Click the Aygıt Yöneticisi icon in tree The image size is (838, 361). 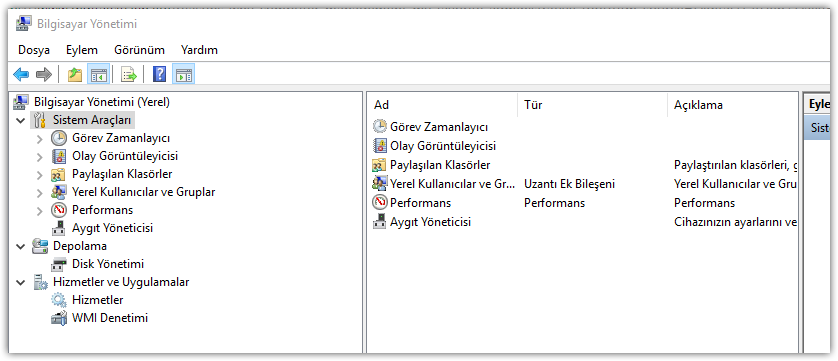(x=59, y=228)
